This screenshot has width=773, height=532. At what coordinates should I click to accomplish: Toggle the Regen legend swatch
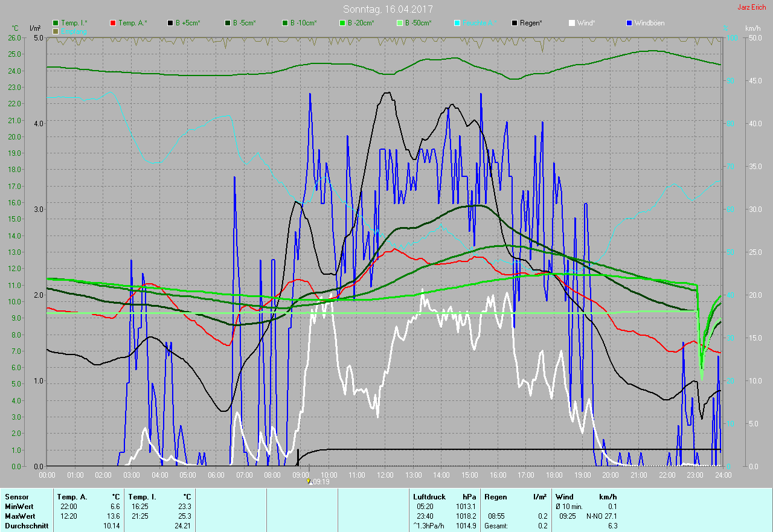click(x=515, y=23)
